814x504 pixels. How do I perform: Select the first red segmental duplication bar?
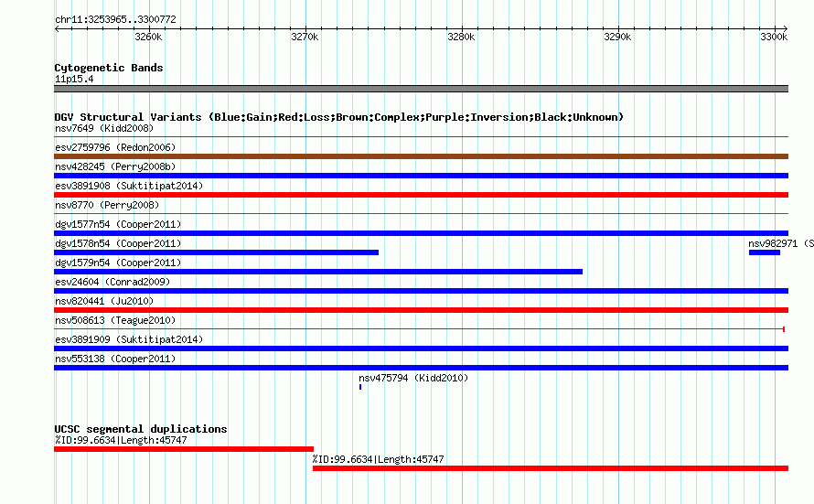(184, 449)
